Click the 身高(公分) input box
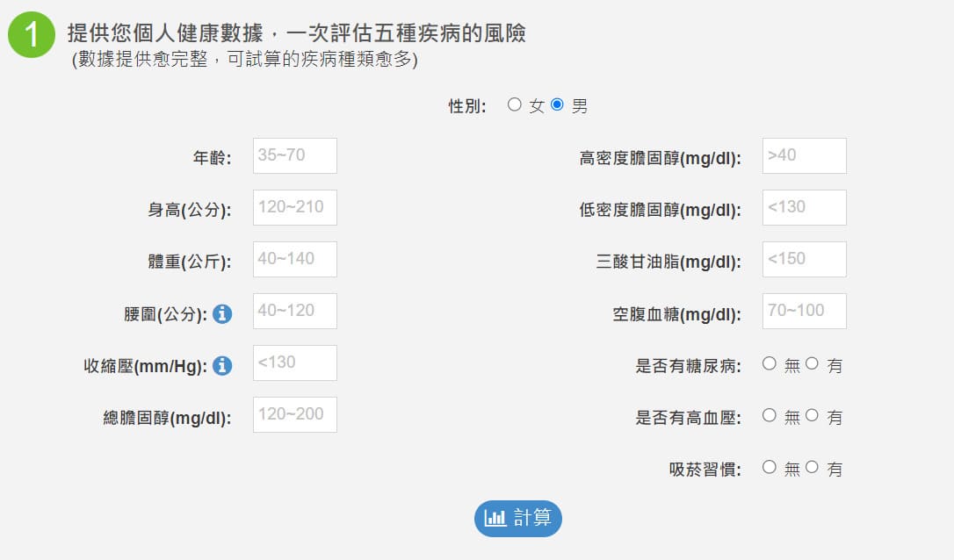Viewport: 954px width, 560px height. [x=294, y=208]
